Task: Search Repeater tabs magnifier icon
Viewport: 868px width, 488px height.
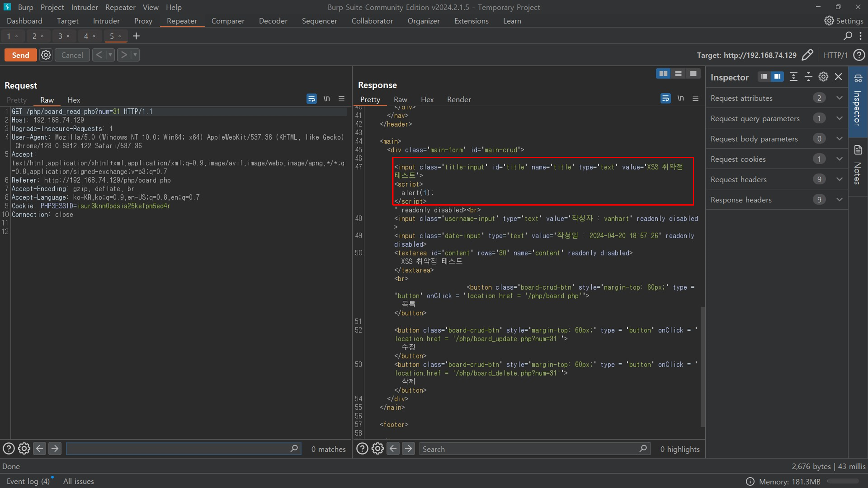Action: pyautogui.click(x=848, y=36)
